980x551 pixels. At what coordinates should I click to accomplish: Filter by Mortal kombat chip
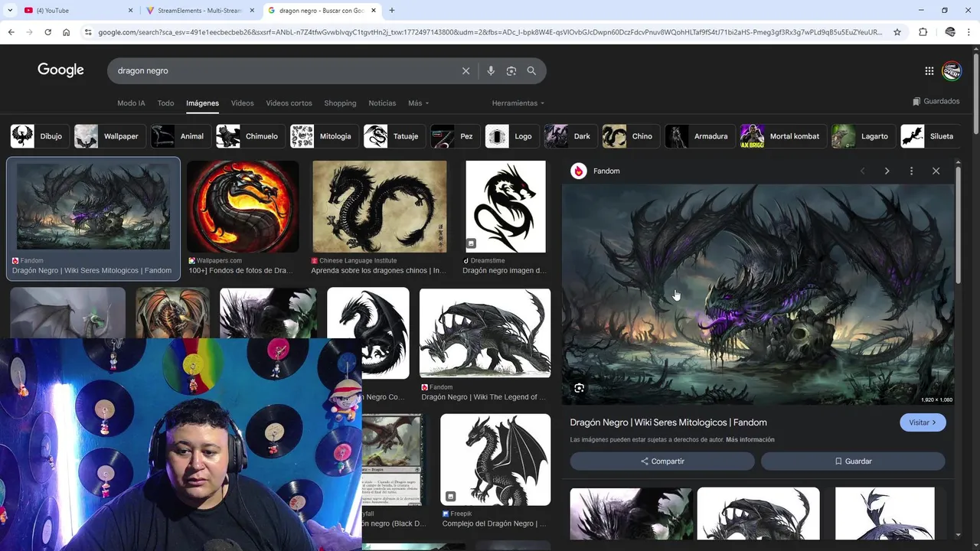782,136
